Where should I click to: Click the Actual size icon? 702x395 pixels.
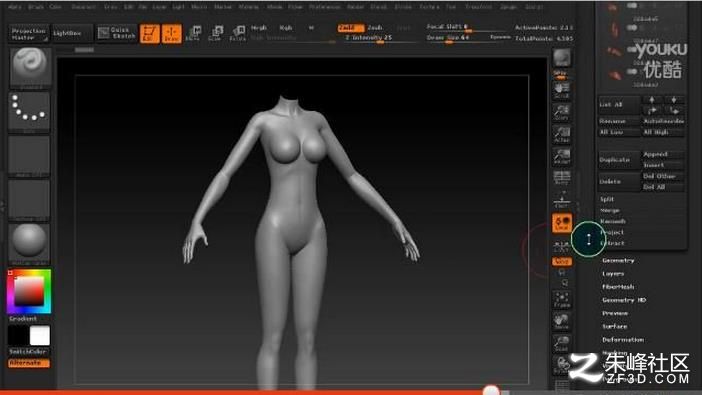click(x=561, y=134)
